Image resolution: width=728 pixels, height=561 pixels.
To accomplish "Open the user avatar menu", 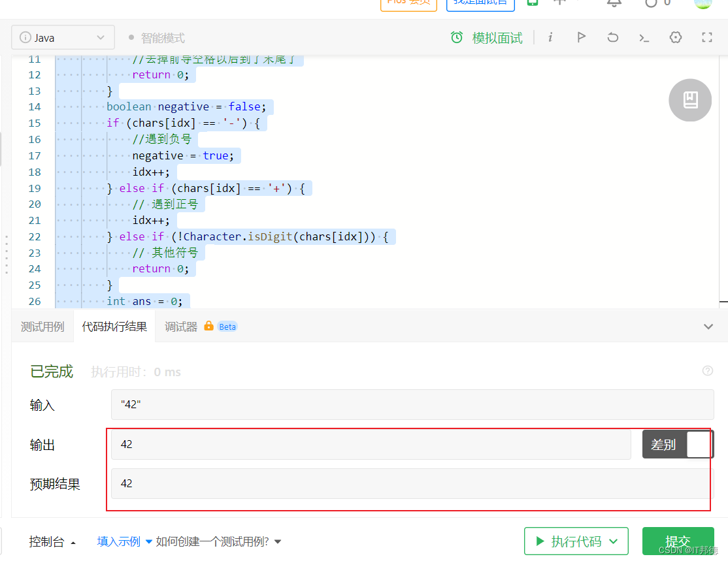I will (x=703, y=3).
